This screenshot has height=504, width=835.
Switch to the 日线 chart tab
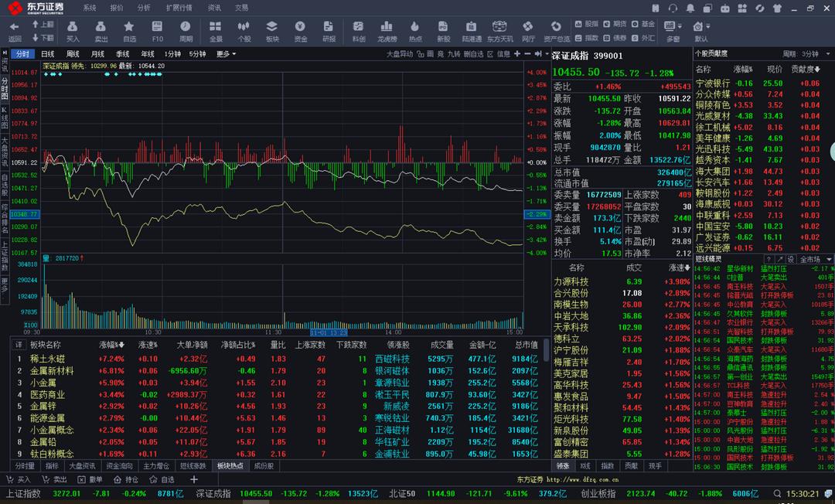(47, 54)
